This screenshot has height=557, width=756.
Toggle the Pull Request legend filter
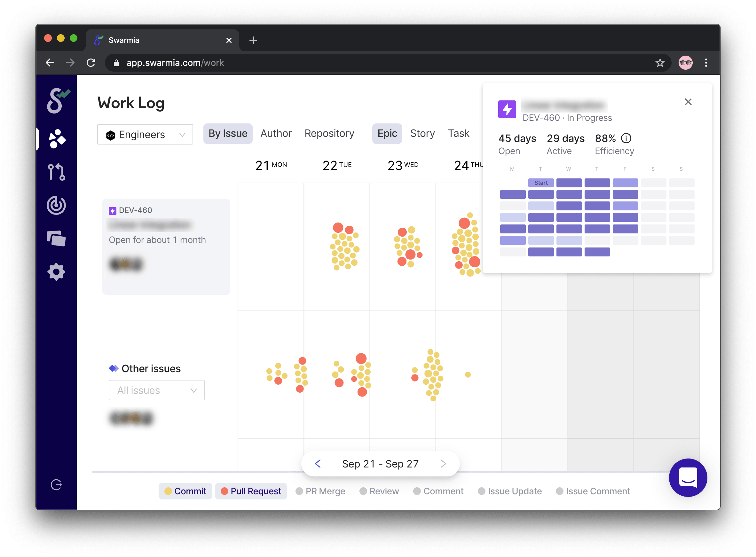(251, 491)
